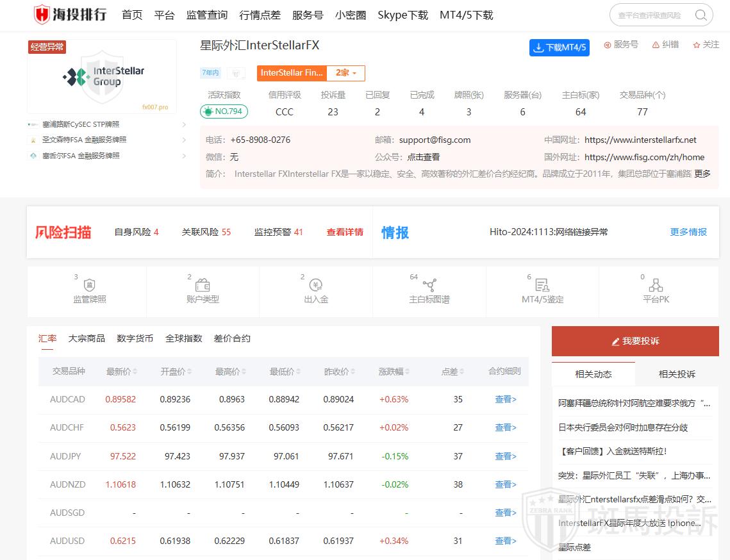Expand the 圣文森特FSA 金融服务牌照 entry

coord(184,140)
